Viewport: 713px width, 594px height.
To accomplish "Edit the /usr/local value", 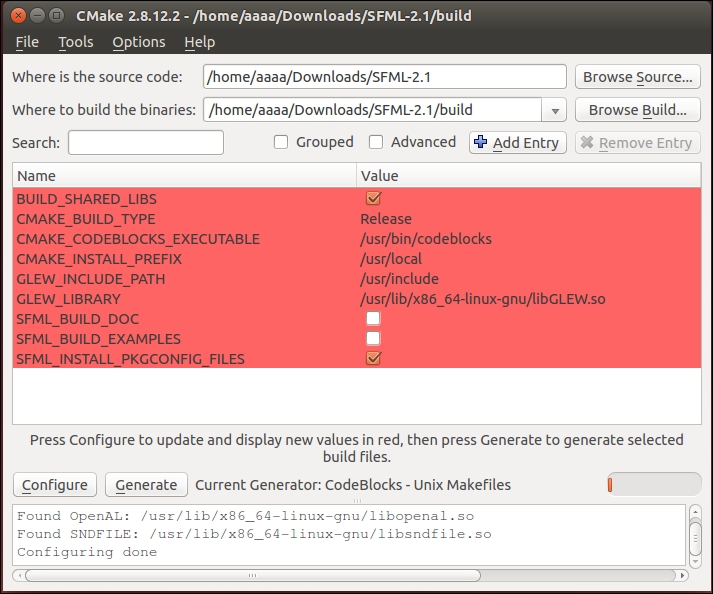I will (391, 259).
